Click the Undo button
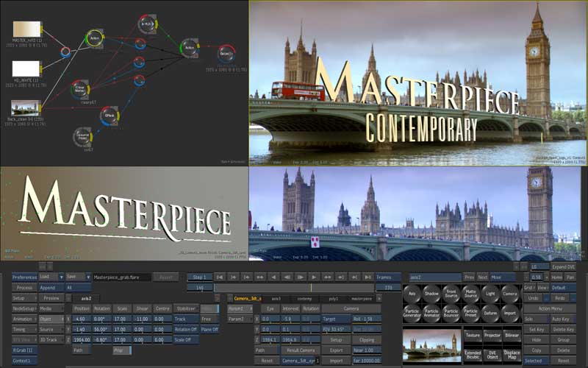This screenshot has width=588, height=368. (x=533, y=298)
